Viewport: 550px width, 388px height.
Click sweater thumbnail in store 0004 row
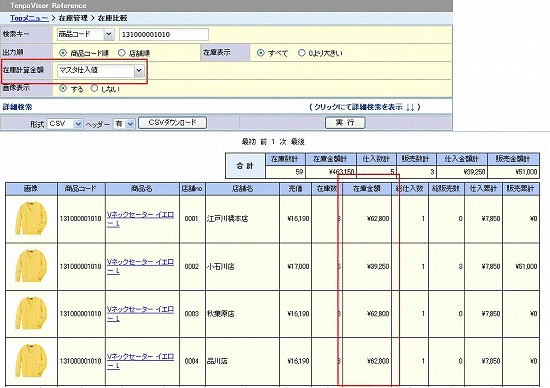(x=31, y=361)
